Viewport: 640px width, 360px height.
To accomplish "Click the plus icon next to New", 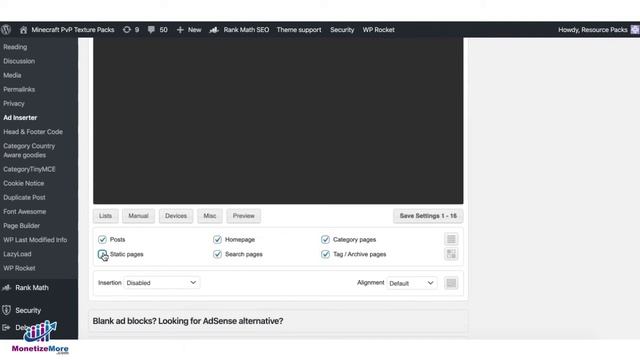I will (x=180, y=30).
